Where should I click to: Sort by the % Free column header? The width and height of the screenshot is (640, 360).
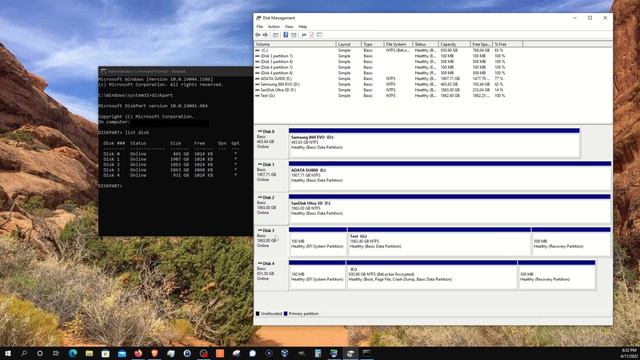[x=507, y=44]
